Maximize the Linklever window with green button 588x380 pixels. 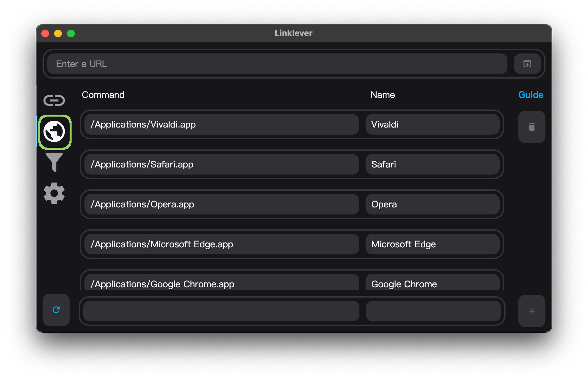coord(71,33)
